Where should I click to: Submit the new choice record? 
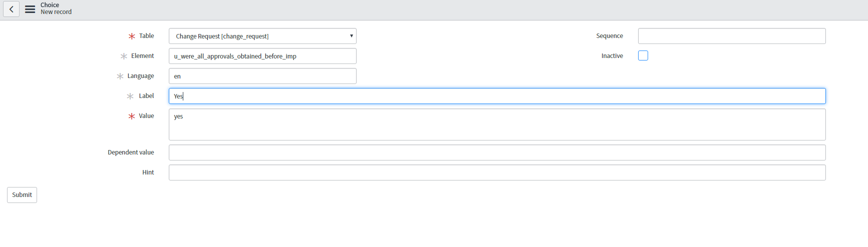pyautogui.click(x=22, y=195)
